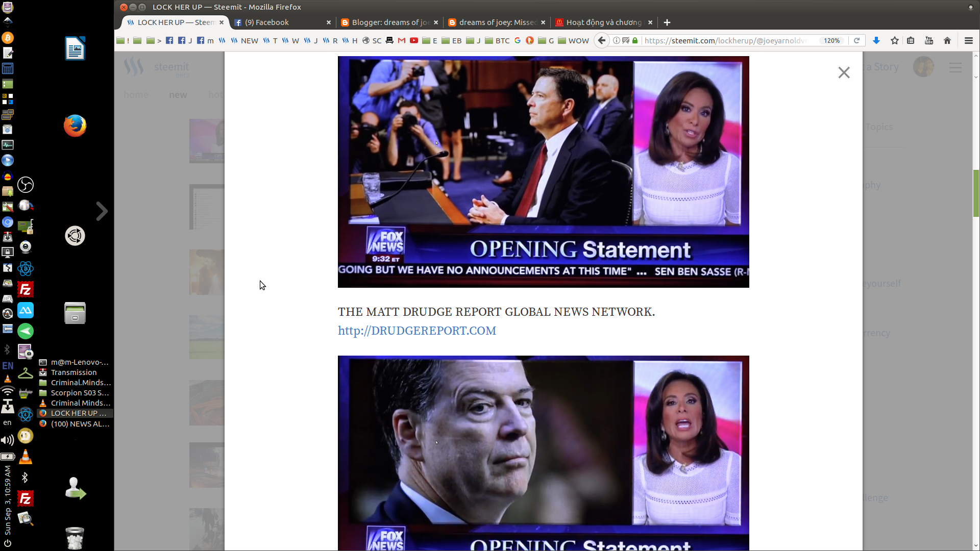Switch to the Hoạt động và chương tab
Viewport: 980px width, 551px height.
(x=603, y=22)
